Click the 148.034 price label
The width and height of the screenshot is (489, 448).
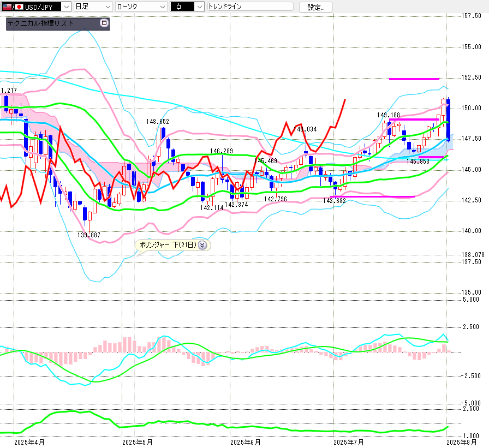tap(305, 129)
